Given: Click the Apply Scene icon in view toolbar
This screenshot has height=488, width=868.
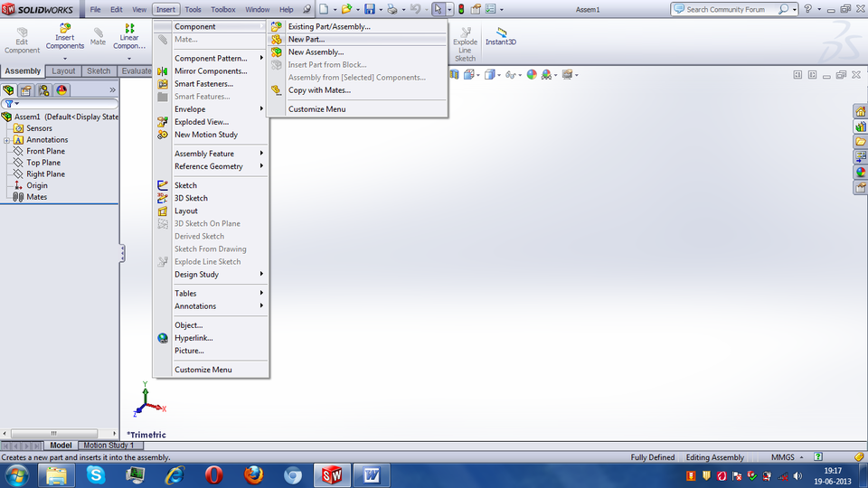Looking at the screenshot, I should point(546,75).
